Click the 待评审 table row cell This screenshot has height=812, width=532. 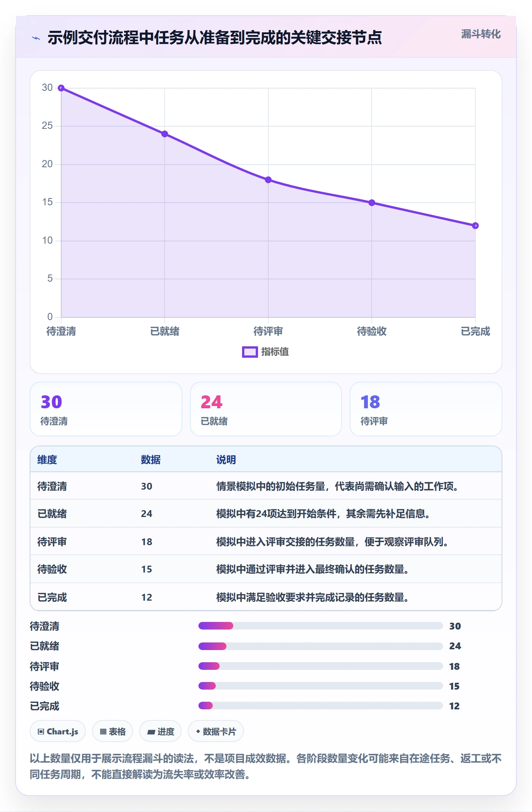click(52, 542)
